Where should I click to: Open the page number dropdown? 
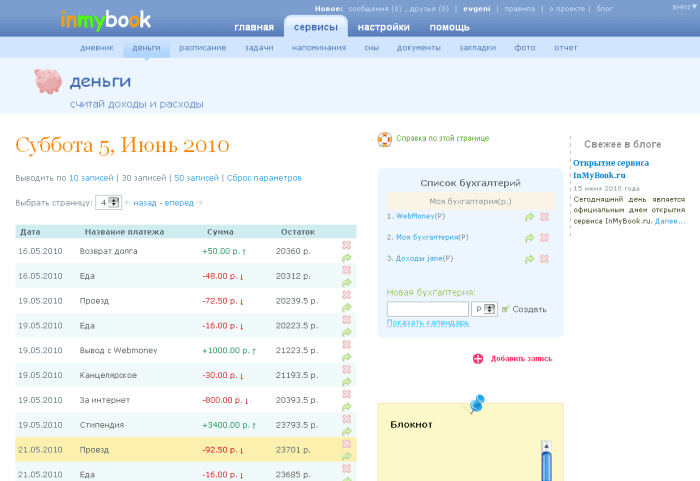click(x=108, y=203)
